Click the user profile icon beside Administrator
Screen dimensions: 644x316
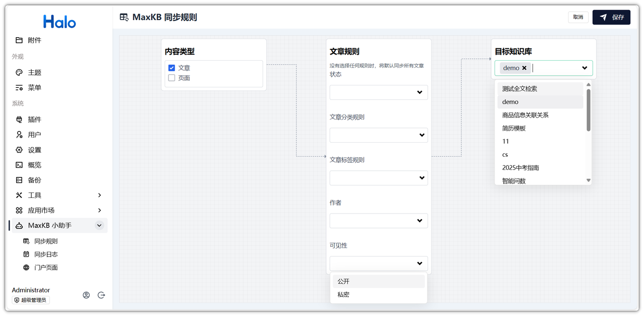tap(86, 295)
